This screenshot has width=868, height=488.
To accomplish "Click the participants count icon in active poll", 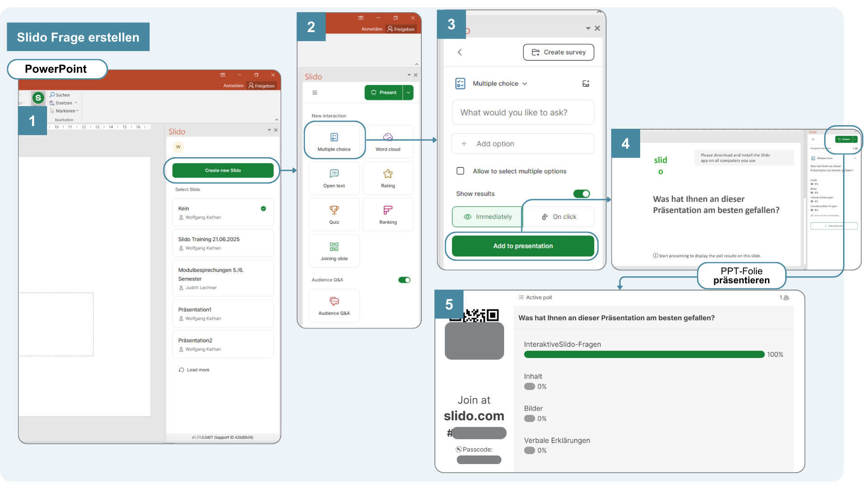I will [786, 298].
